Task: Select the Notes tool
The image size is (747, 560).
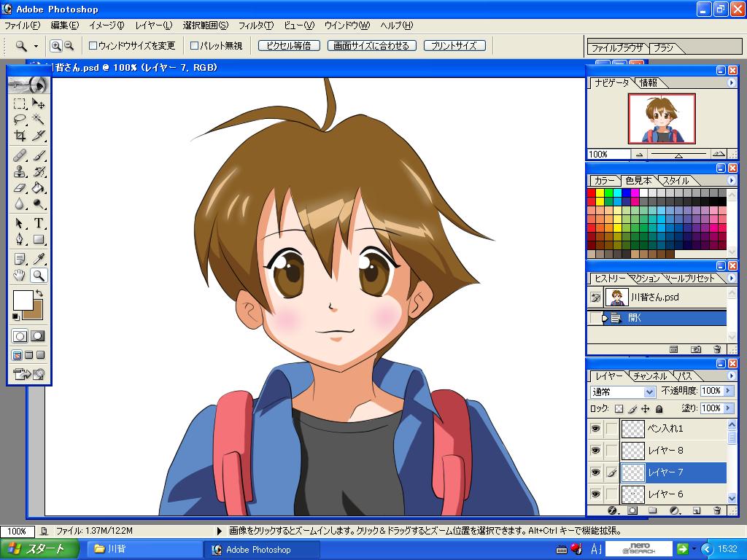Action: [20, 259]
